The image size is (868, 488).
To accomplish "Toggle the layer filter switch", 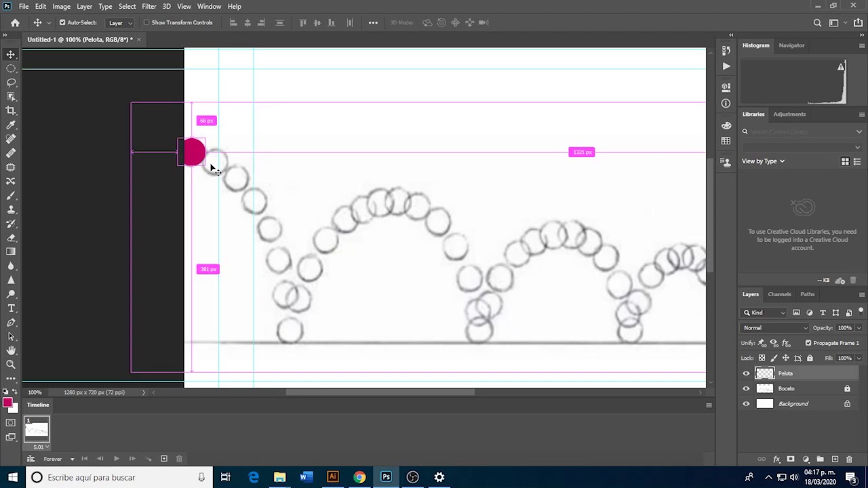I will coord(861,312).
